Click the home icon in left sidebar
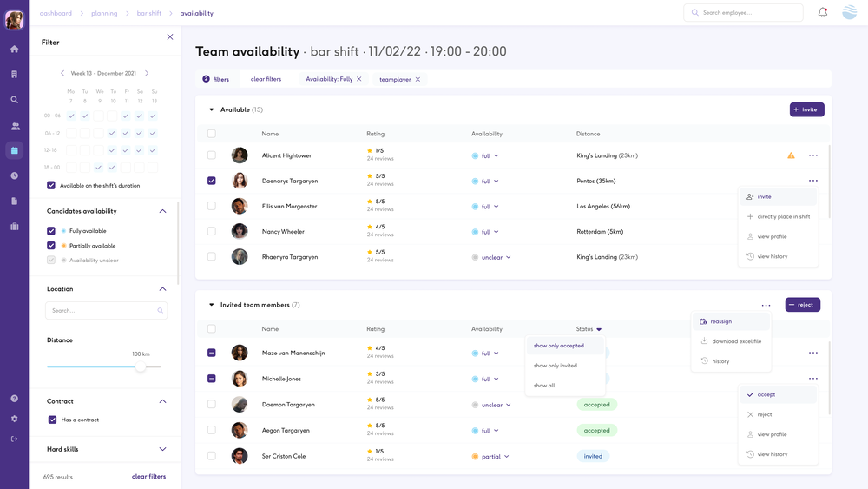This screenshot has height=489, width=868. pos(14,50)
